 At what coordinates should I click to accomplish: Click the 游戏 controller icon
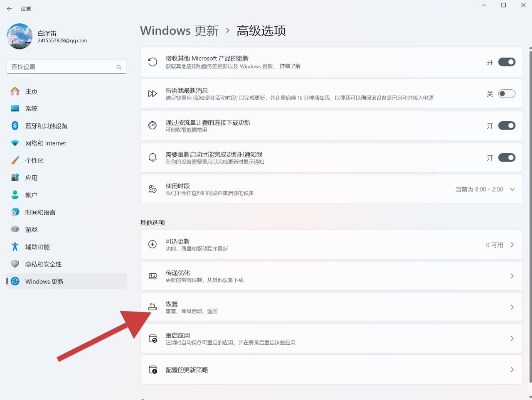click(x=15, y=229)
